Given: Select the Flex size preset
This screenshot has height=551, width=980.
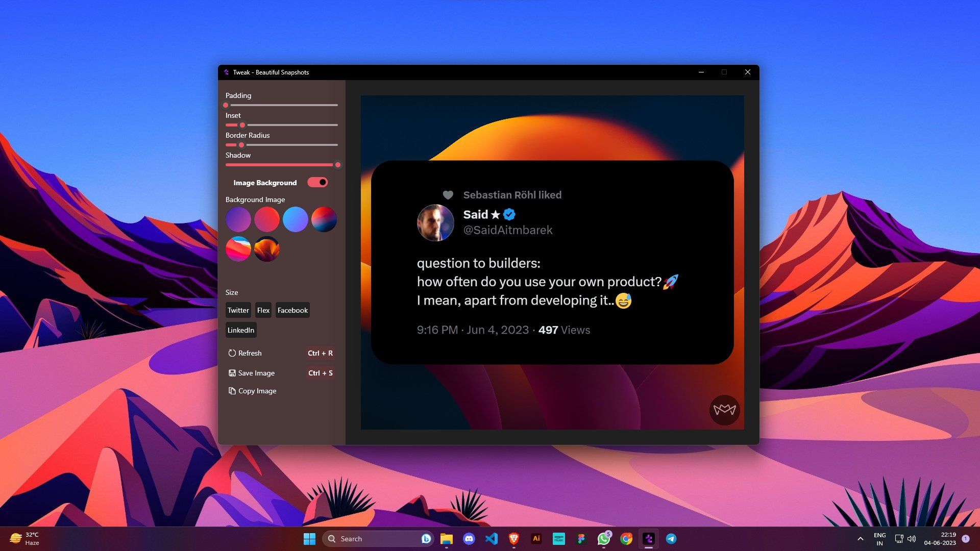Looking at the screenshot, I should click(x=263, y=310).
